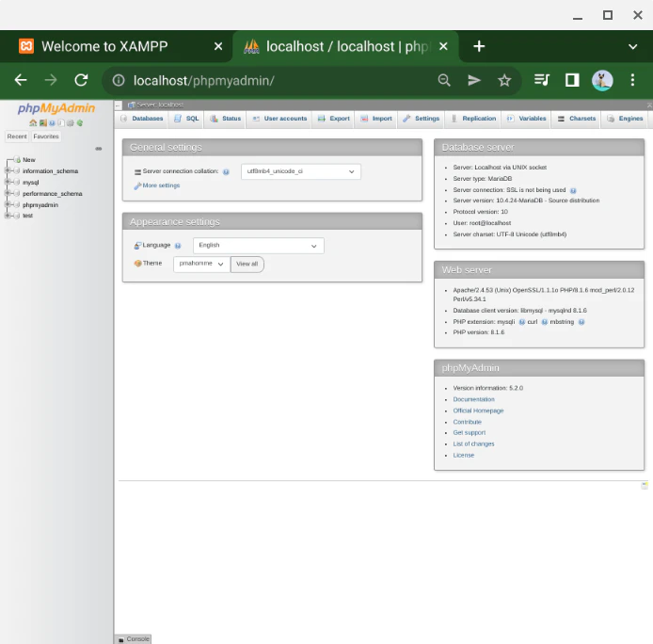The image size is (653, 644).
Task: Open List of changes link
Action: tap(473, 444)
